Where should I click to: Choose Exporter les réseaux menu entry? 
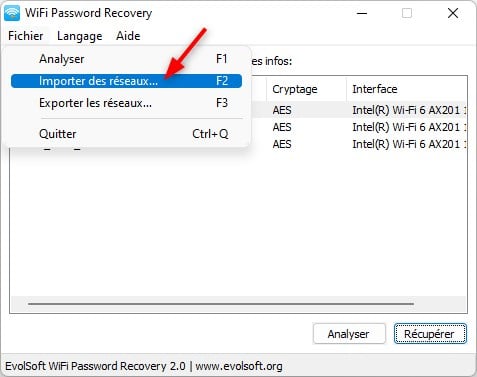(126, 103)
